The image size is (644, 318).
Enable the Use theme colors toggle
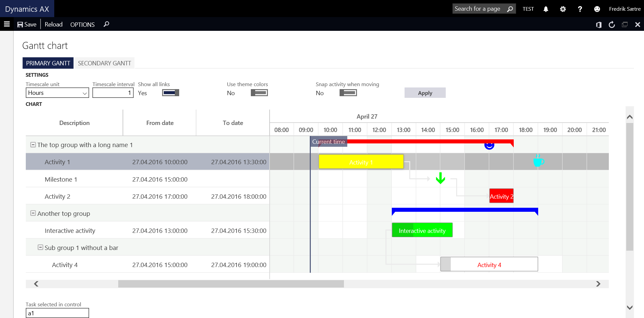pos(259,93)
